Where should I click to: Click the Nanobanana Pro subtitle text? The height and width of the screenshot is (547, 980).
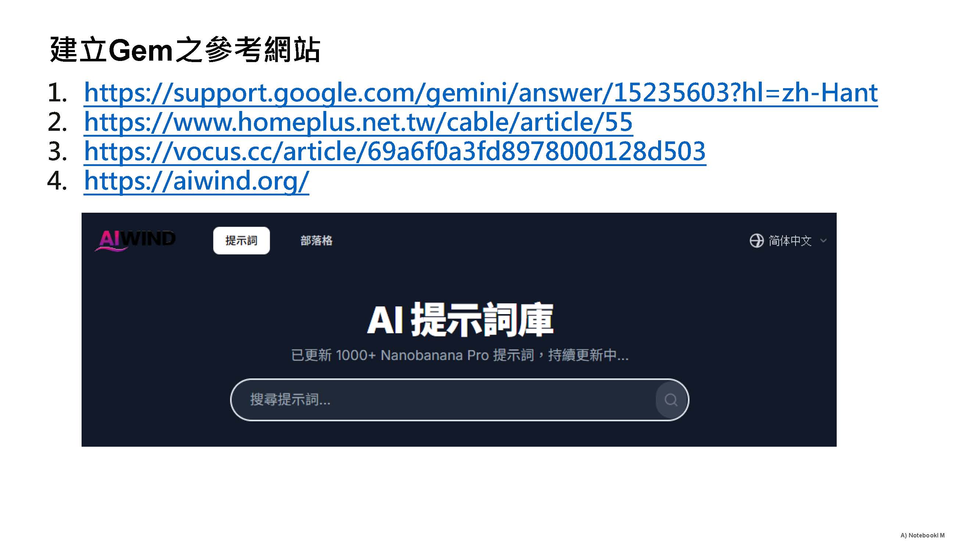(460, 355)
